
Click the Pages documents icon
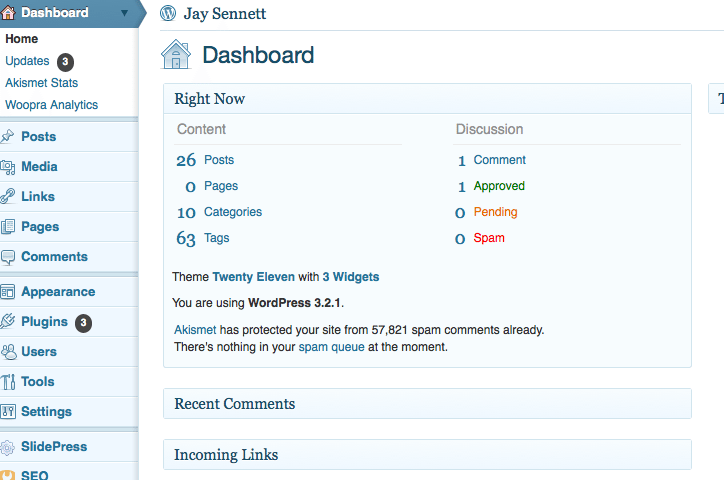7,227
